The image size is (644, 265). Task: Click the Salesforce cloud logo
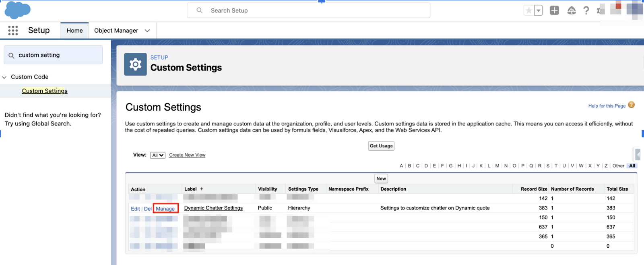tap(17, 10)
